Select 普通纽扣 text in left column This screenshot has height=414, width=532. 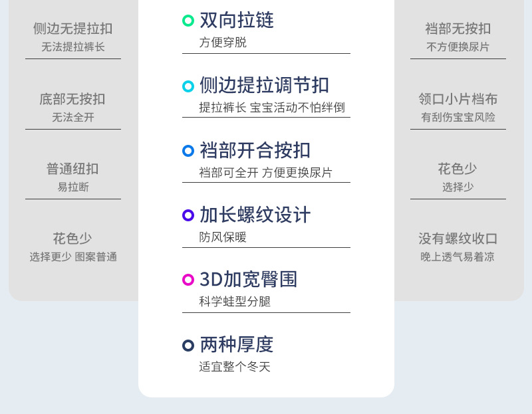(x=72, y=169)
